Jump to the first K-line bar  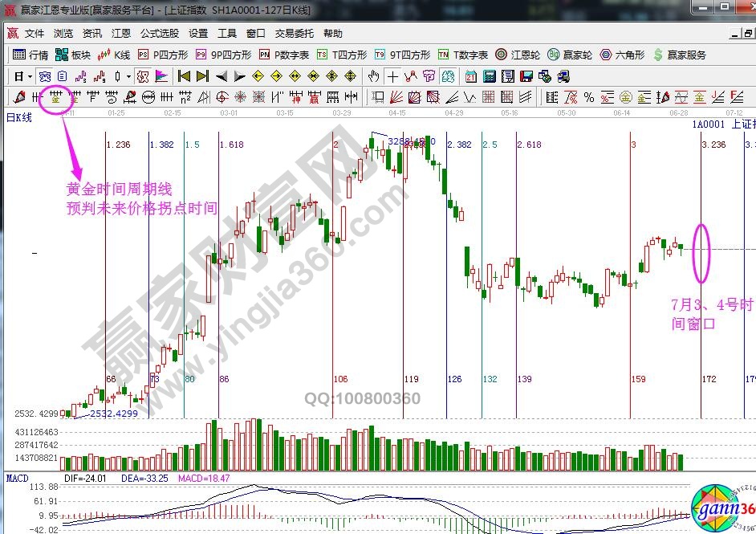click(x=184, y=76)
